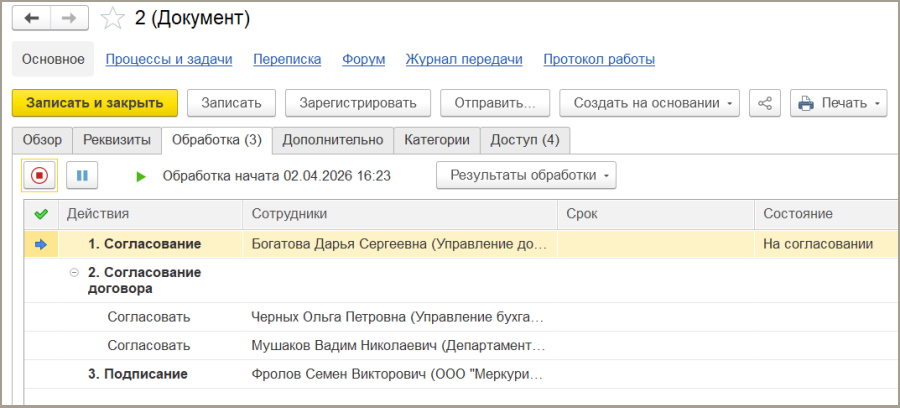The image size is (900, 408).
Task: Open the 'Журнал передачи' link
Action: coord(464,60)
